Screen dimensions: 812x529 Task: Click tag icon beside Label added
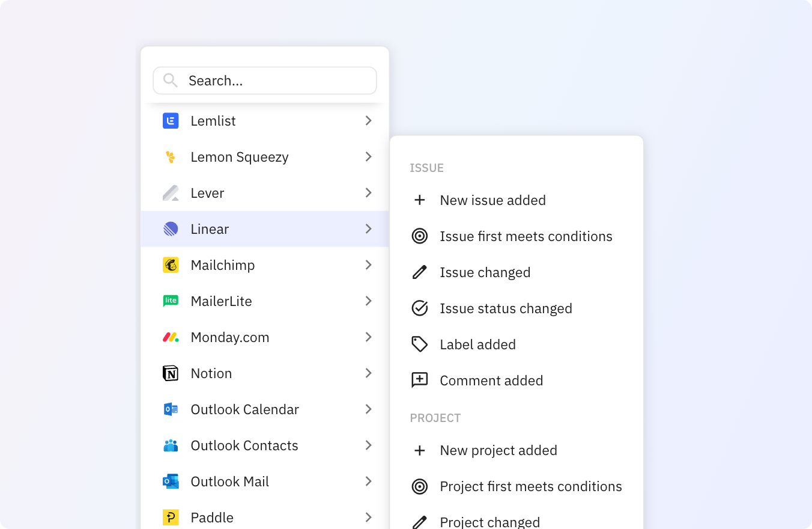[420, 344]
